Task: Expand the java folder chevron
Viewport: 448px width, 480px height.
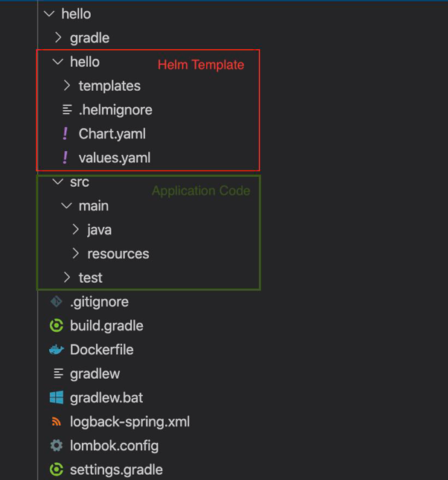Action: click(76, 230)
